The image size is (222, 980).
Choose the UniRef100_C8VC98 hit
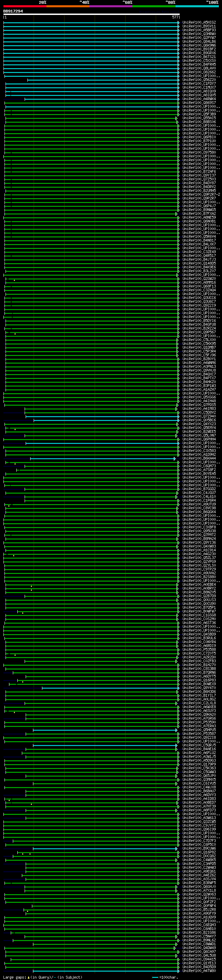(x=199, y=508)
